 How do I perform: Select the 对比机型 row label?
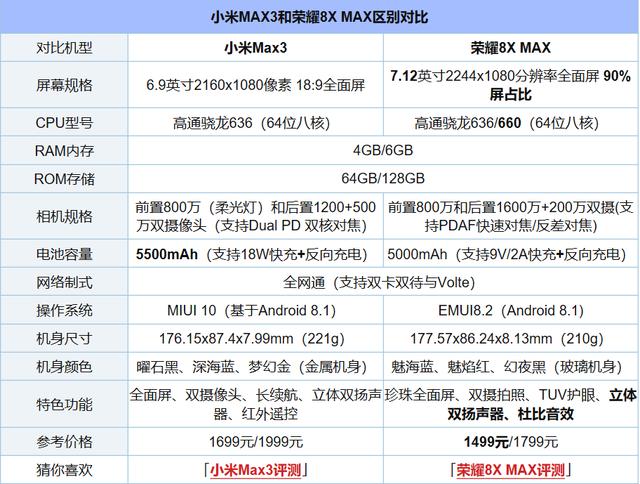point(64,48)
